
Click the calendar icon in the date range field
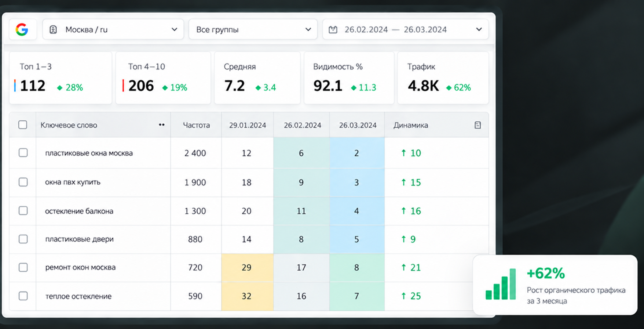[x=333, y=30]
